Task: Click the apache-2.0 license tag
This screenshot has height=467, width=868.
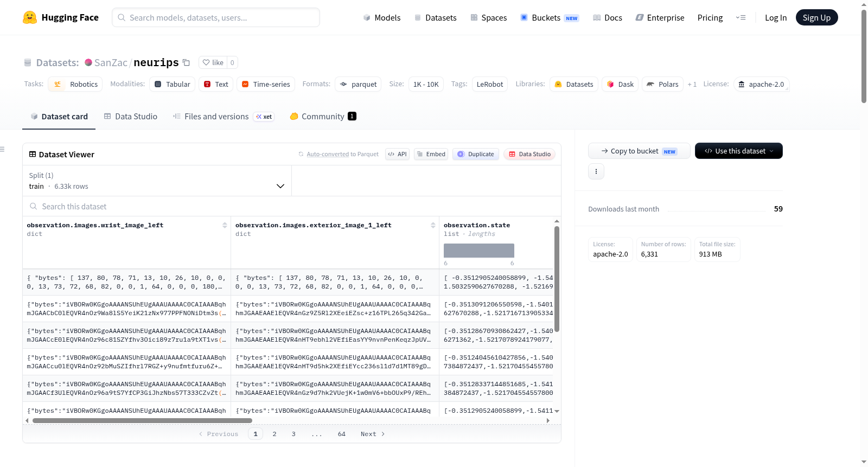Action: (x=762, y=84)
